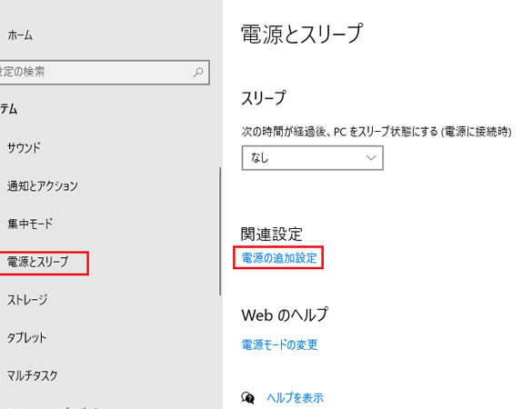Click the 関連設定 section heading
The height and width of the screenshot is (409, 532).
[x=271, y=234]
